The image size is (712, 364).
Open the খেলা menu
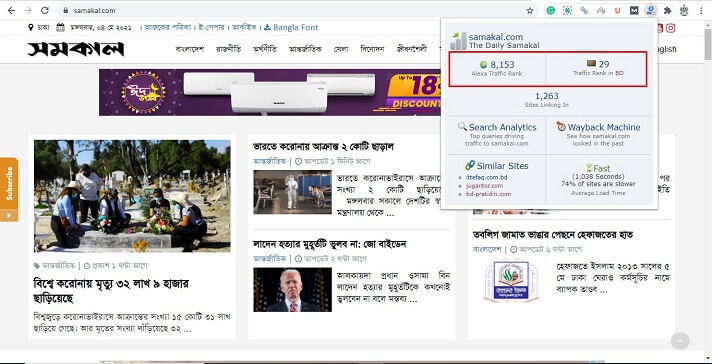pyautogui.click(x=341, y=49)
